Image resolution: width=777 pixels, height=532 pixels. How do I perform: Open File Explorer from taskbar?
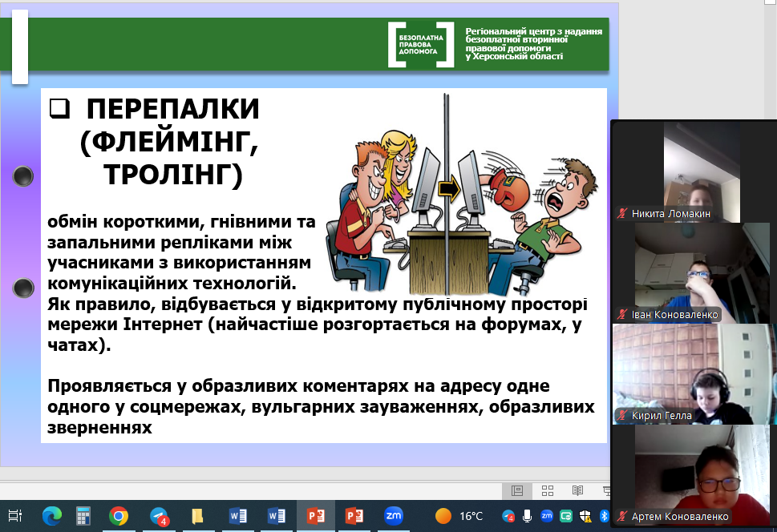pos(197,515)
